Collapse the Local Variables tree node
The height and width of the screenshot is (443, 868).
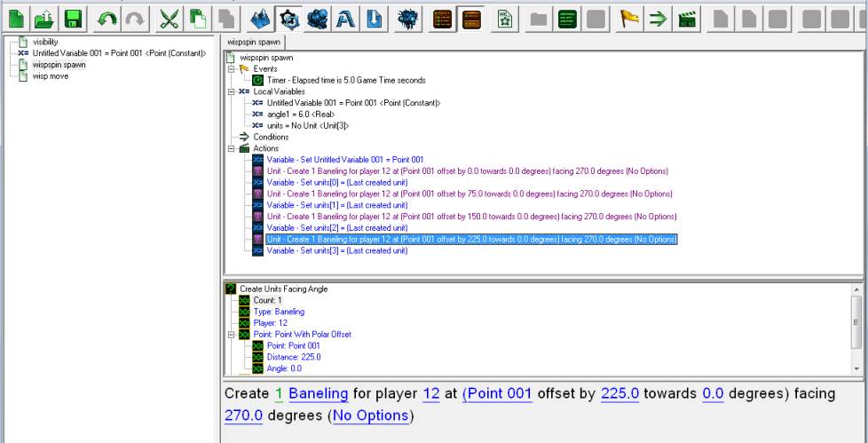[x=231, y=91]
